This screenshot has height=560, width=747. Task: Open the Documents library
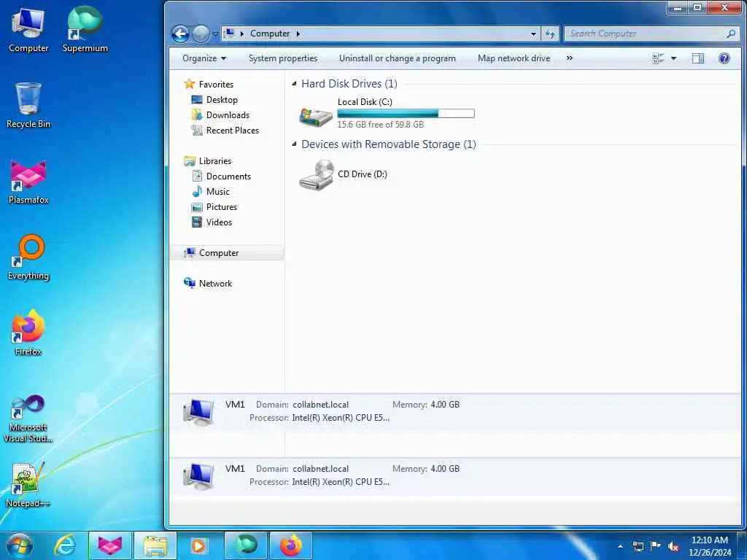(x=228, y=176)
